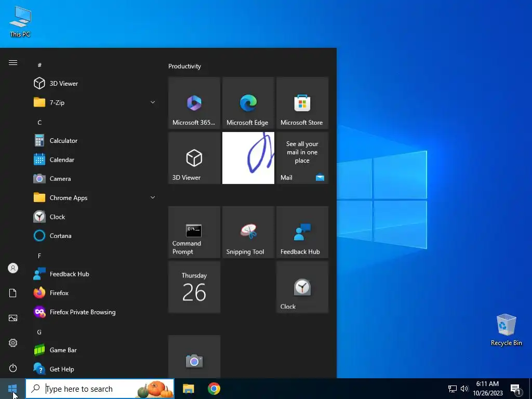532x399 pixels.
Task: Click the 3D Viewer tile
Action: (194, 158)
